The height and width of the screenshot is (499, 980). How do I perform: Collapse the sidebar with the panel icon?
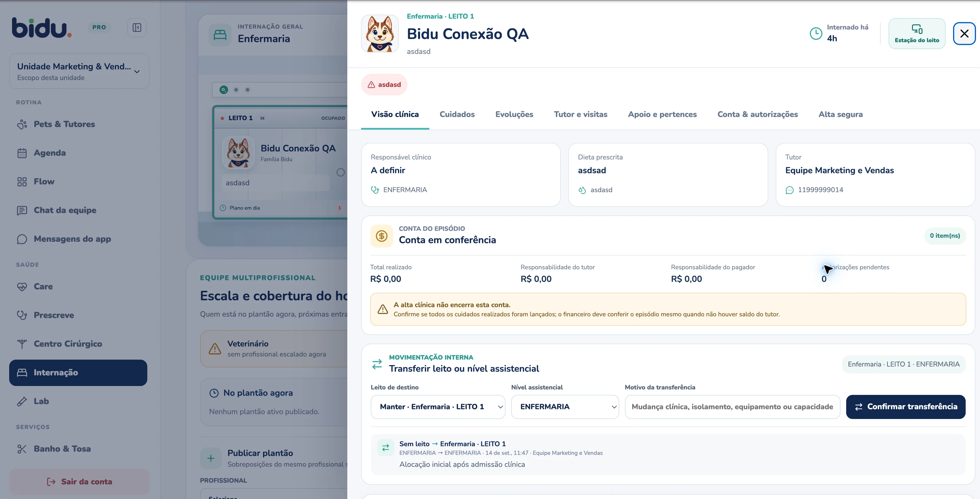(x=137, y=28)
